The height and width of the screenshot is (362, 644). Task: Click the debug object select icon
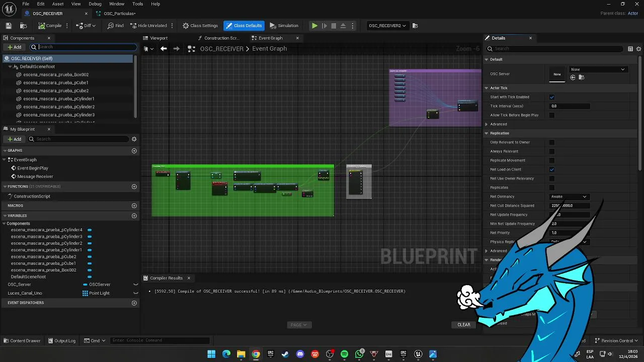click(x=415, y=26)
